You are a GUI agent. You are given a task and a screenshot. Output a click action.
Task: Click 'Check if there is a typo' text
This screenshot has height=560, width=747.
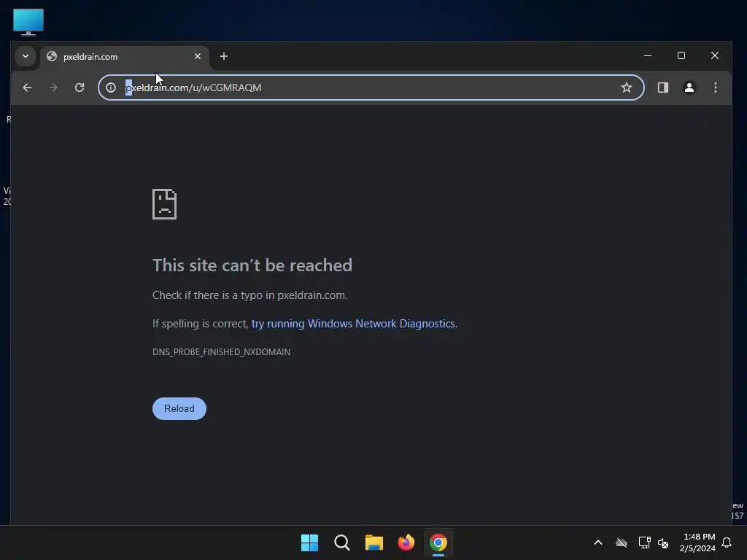pos(249,295)
